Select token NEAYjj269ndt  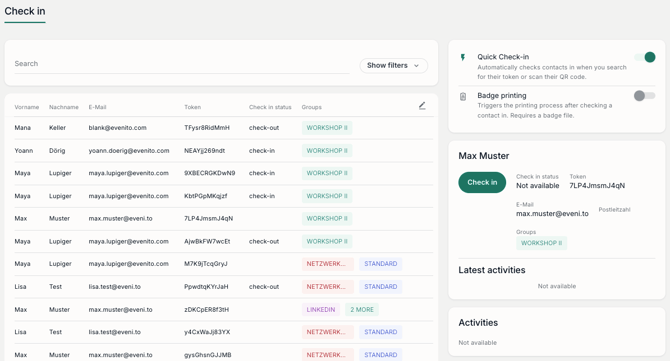tap(204, 151)
